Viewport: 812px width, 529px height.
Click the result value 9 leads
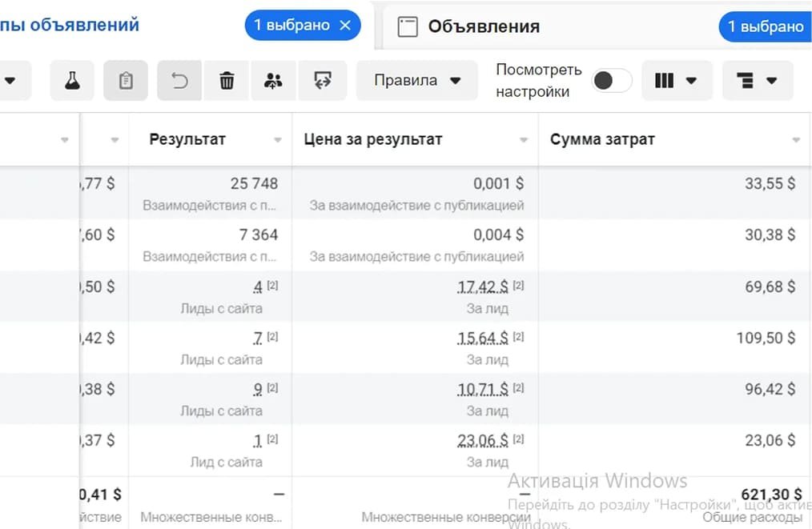[258, 390]
